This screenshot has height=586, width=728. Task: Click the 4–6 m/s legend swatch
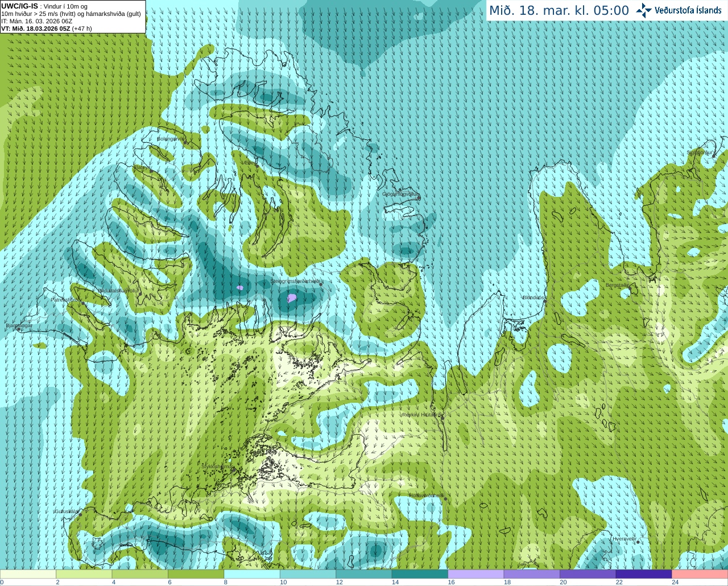coord(140,574)
